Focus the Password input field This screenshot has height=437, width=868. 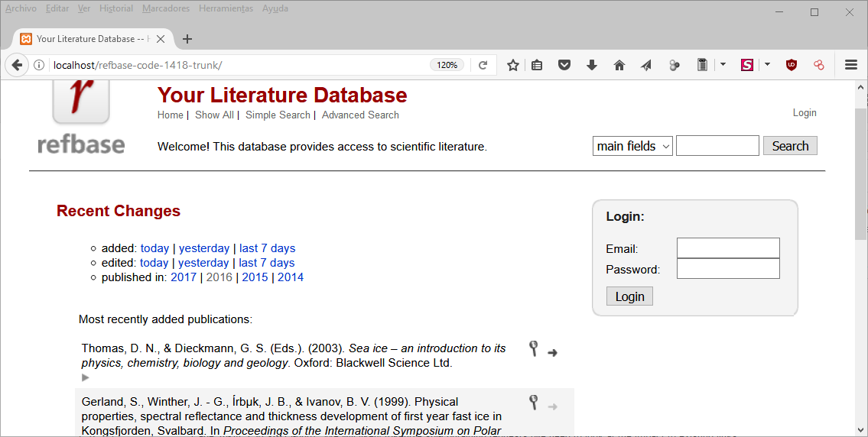pyautogui.click(x=728, y=269)
